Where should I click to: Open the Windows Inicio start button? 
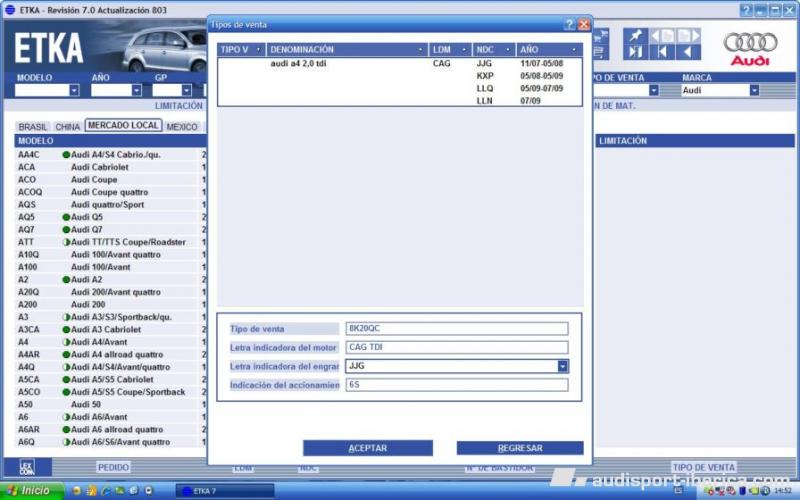click(x=32, y=490)
